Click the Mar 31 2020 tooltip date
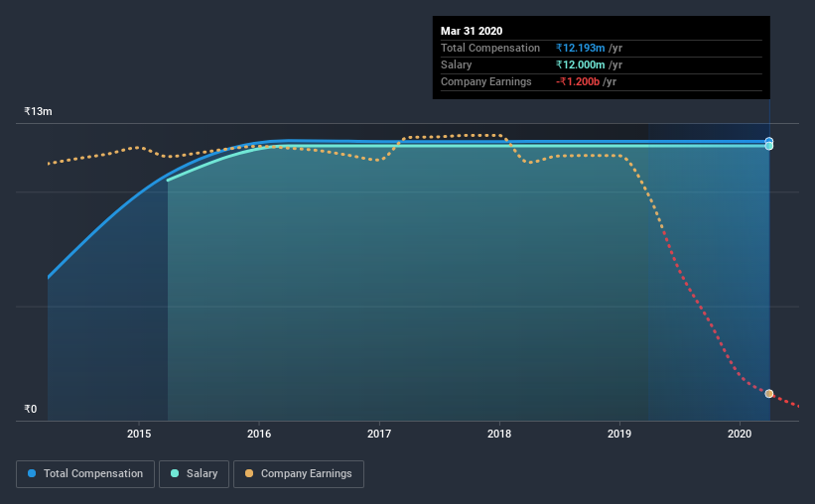The height and width of the screenshot is (504, 815). [472, 31]
